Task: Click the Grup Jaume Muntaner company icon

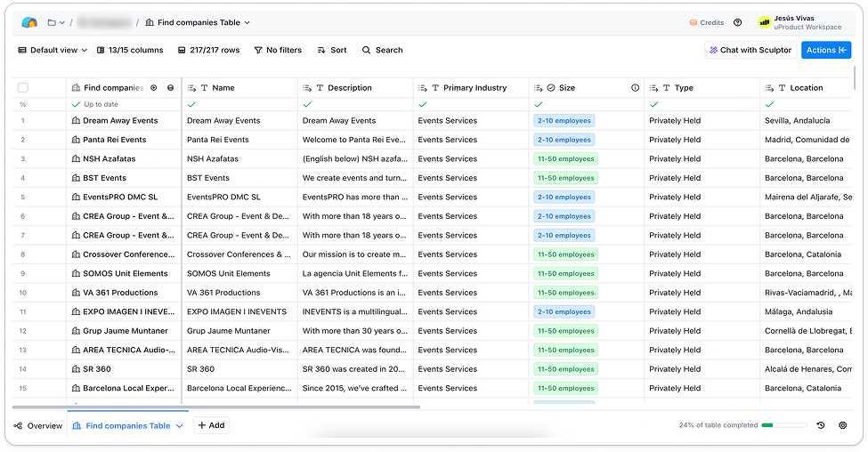Action: click(x=76, y=331)
